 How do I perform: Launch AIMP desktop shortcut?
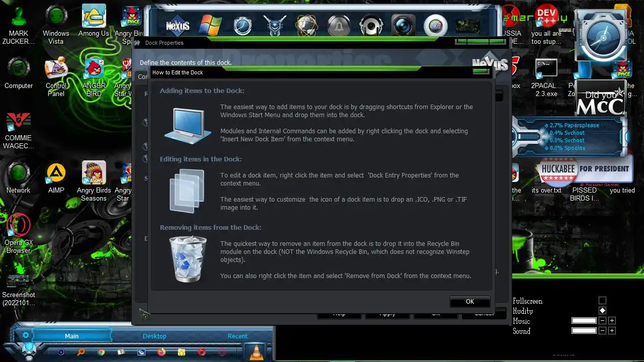(x=56, y=178)
